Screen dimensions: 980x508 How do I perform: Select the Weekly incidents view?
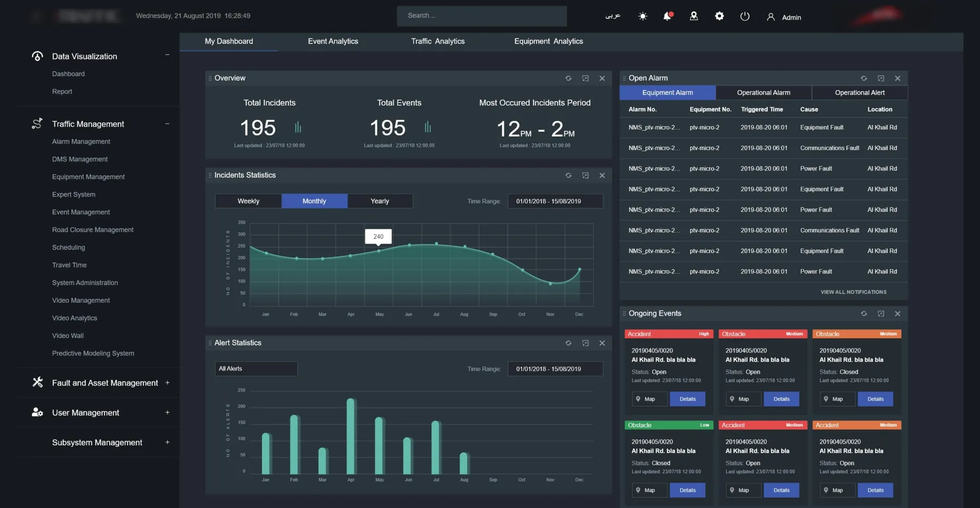click(248, 201)
